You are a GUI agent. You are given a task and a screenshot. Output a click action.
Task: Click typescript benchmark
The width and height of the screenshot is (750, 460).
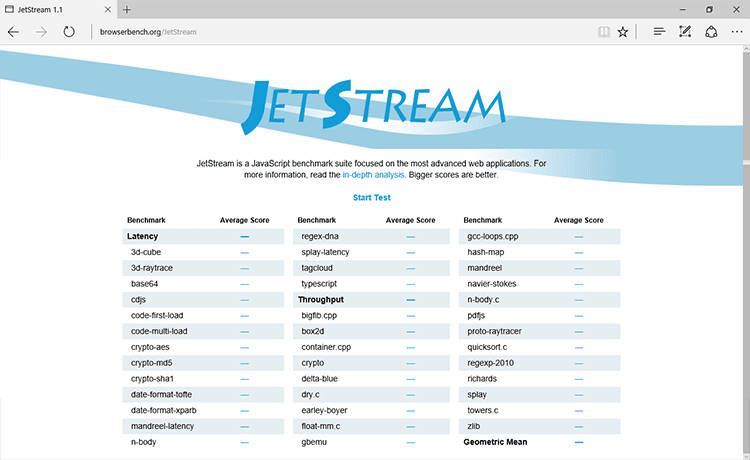(319, 284)
